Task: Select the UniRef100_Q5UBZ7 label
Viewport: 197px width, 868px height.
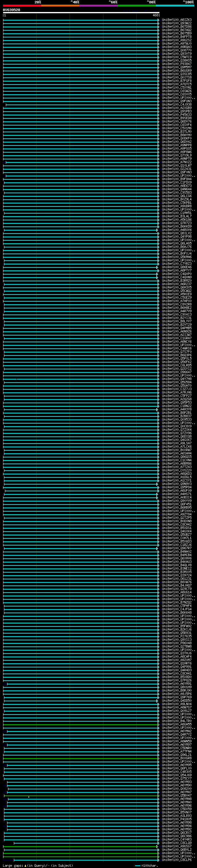Action: pos(177,535)
